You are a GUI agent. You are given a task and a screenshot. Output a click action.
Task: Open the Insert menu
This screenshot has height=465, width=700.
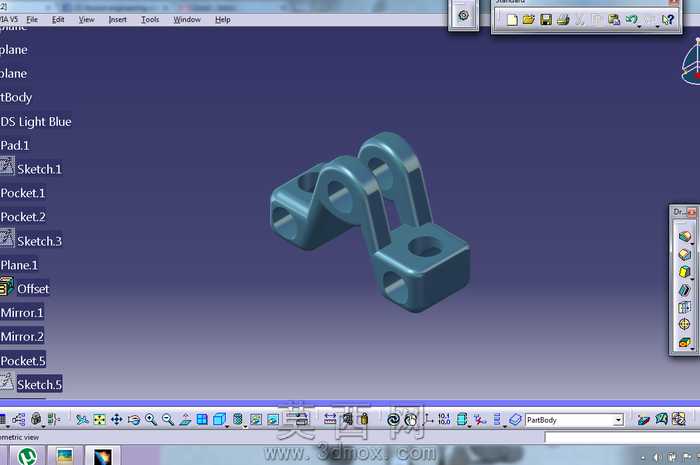point(117,20)
